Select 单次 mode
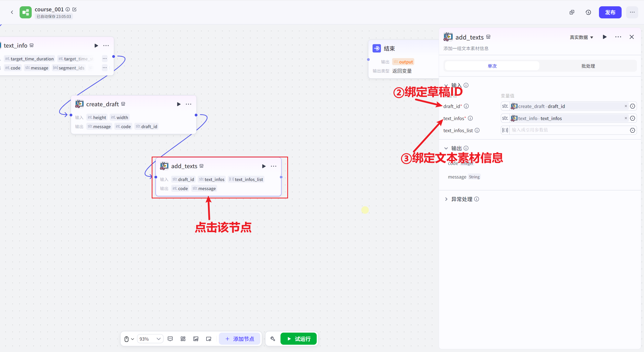The width and height of the screenshot is (644, 352). click(x=492, y=66)
